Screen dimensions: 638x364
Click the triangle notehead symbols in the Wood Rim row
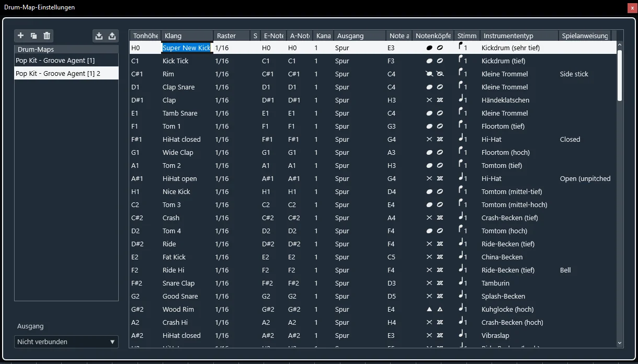coord(435,309)
